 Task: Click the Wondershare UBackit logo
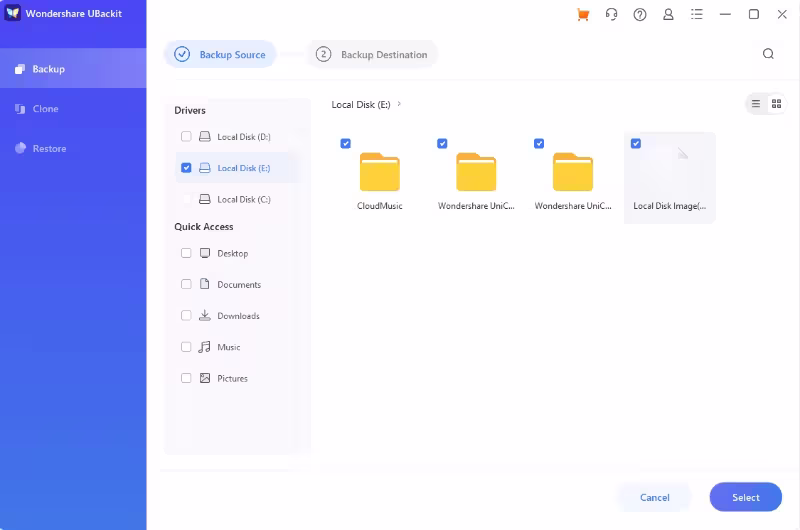(12, 13)
